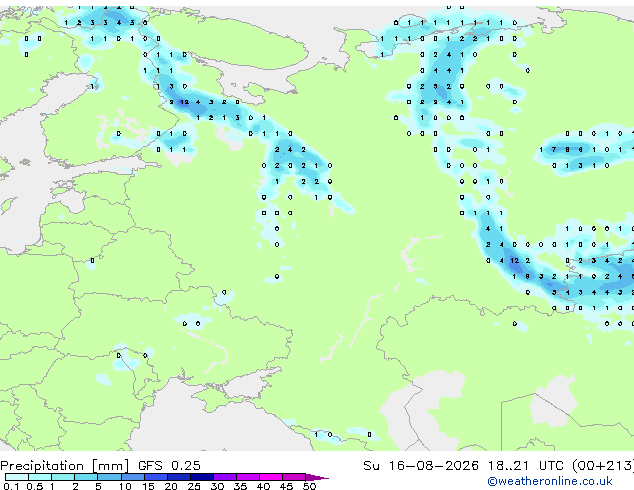
Task: Pick the 35–40 mm purple legend swatch
Action: 247,477
